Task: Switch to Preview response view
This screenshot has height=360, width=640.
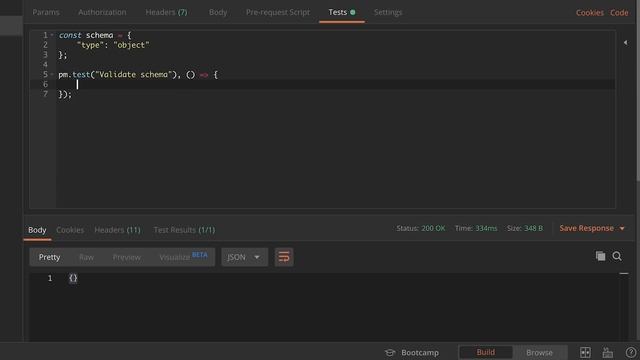Action: pos(127,257)
